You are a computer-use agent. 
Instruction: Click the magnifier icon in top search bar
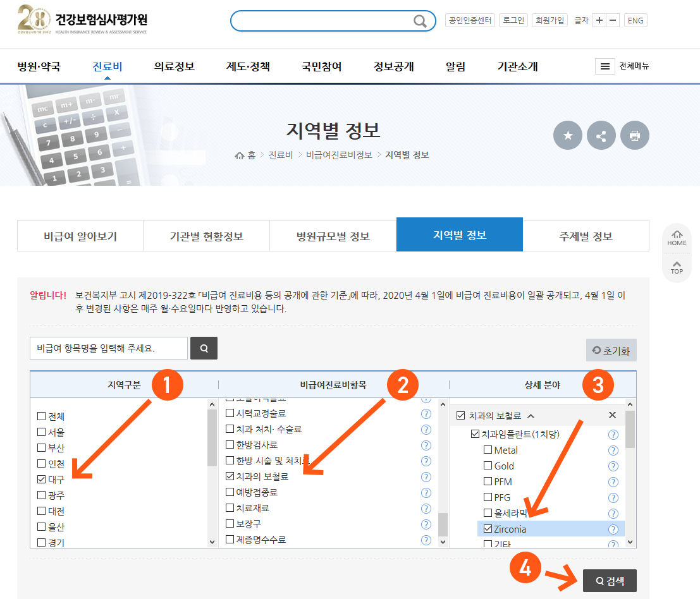(x=420, y=21)
